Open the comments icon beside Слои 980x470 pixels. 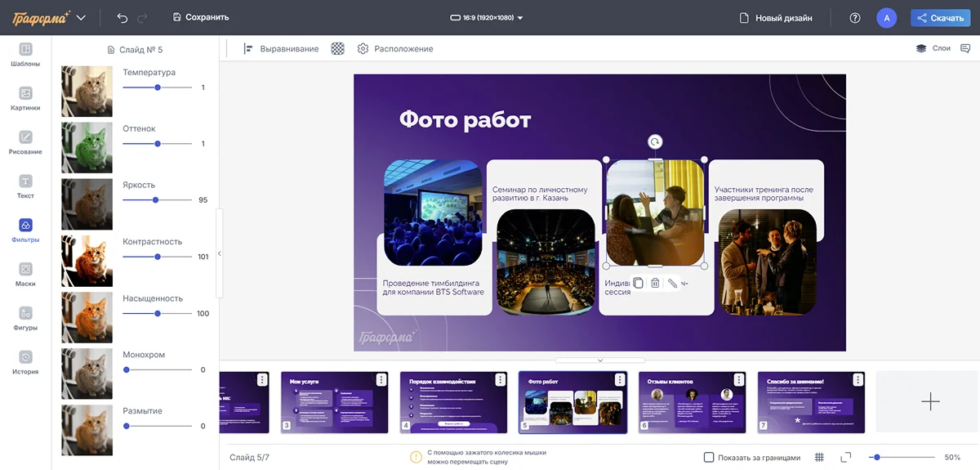pos(966,48)
